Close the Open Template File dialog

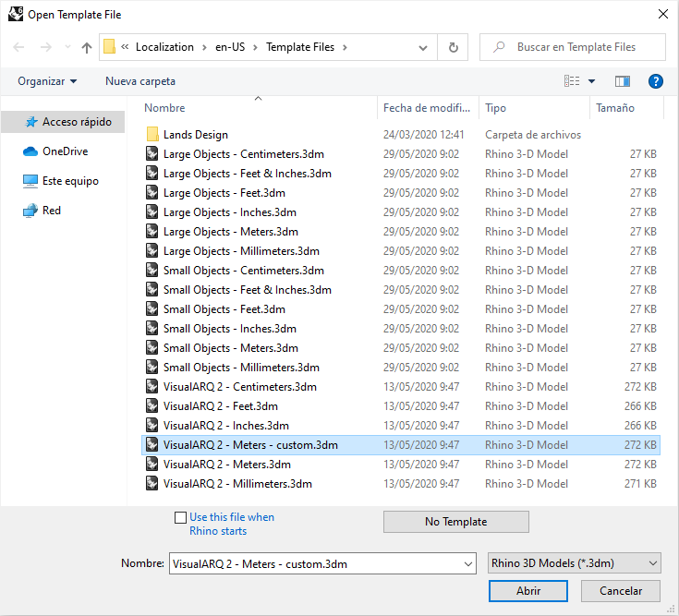click(663, 14)
